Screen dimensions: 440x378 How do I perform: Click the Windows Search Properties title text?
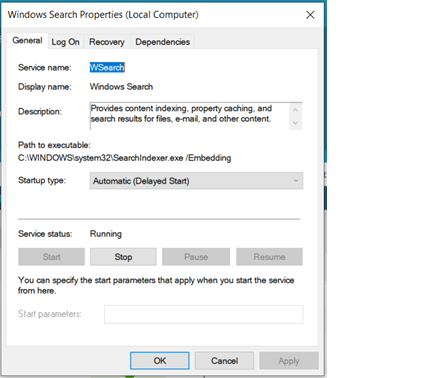(x=103, y=15)
